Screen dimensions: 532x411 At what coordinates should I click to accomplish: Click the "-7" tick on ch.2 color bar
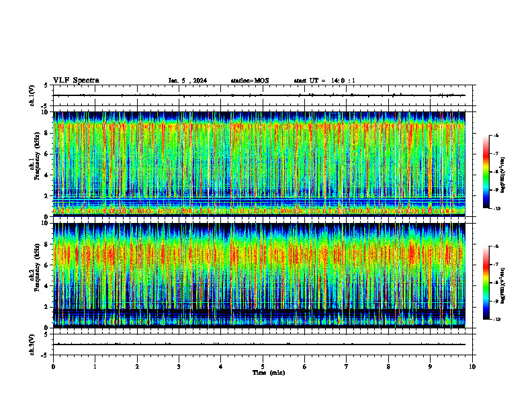click(x=496, y=265)
